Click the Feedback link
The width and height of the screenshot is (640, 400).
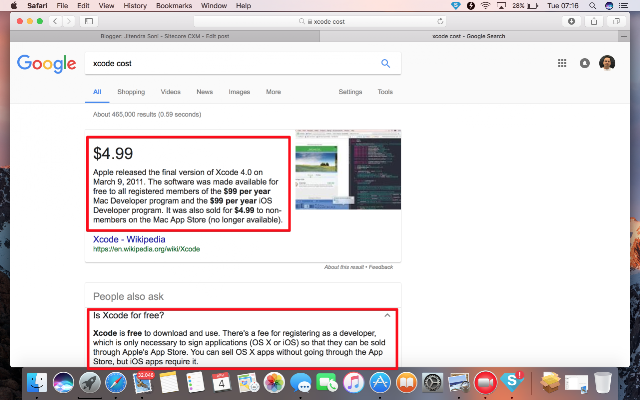[381, 267]
